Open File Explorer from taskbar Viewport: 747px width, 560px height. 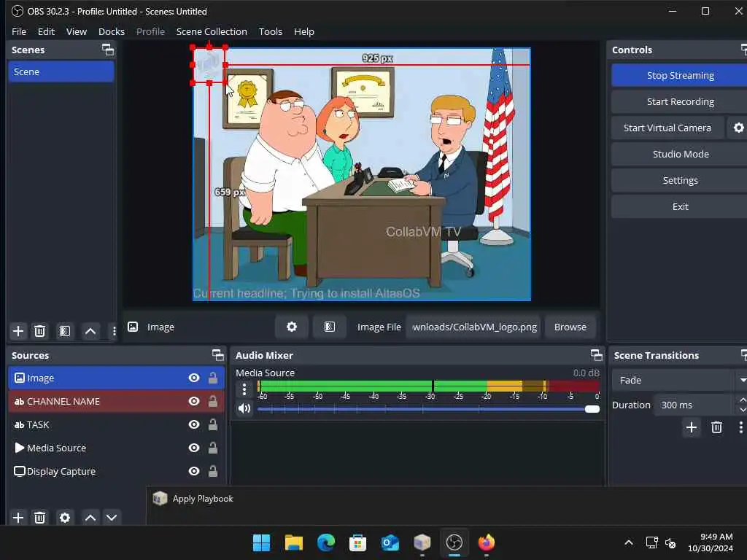point(293,542)
